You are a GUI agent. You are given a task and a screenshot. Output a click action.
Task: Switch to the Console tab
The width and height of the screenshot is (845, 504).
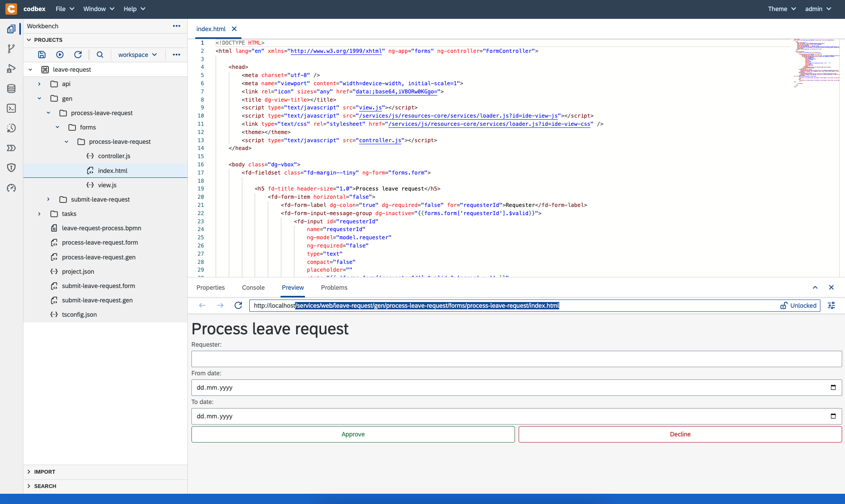(253, 288)
